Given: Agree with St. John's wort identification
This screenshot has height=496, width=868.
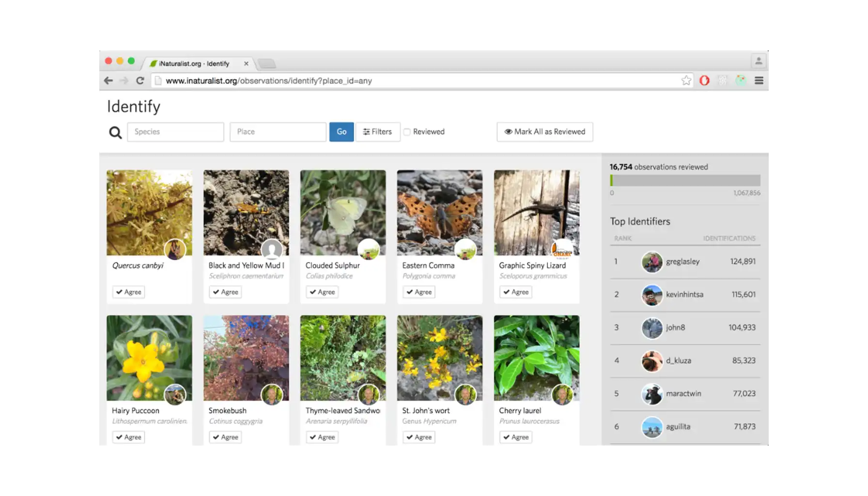Looking at the screenshot, I should [x=419, y=437].
